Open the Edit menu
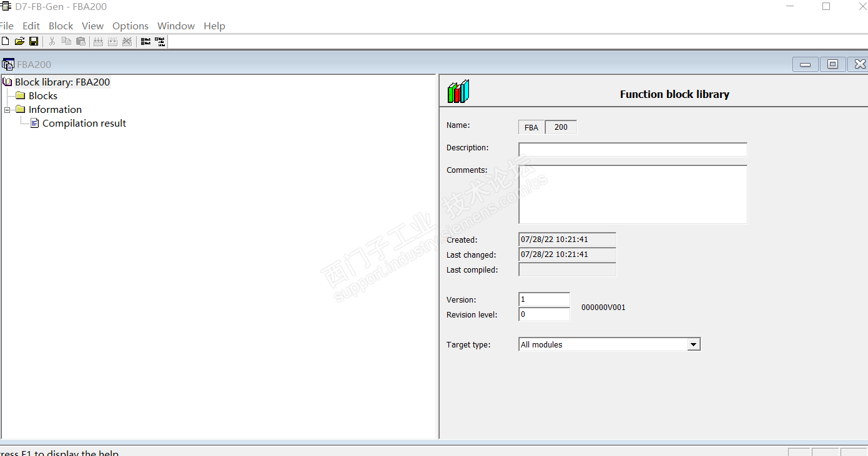The width and height of the screenshot is (868, 456). coord(31,26)
